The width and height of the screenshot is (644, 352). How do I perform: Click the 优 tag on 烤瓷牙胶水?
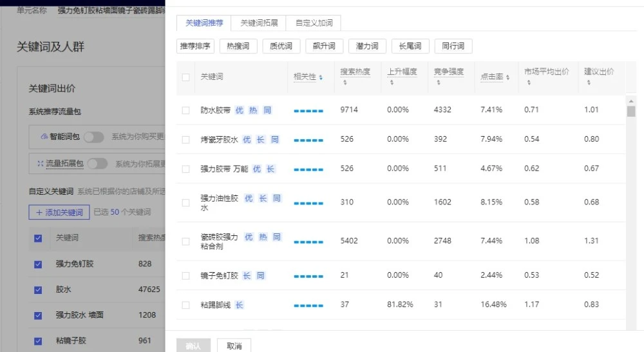click(247, 140)
